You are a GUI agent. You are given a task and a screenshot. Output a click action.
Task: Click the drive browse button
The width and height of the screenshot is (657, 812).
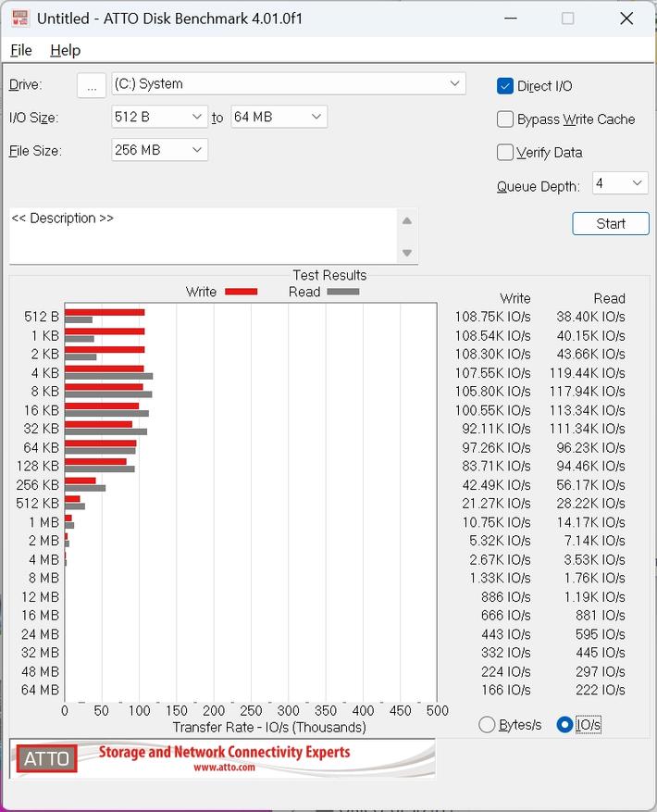pos(92,85)
